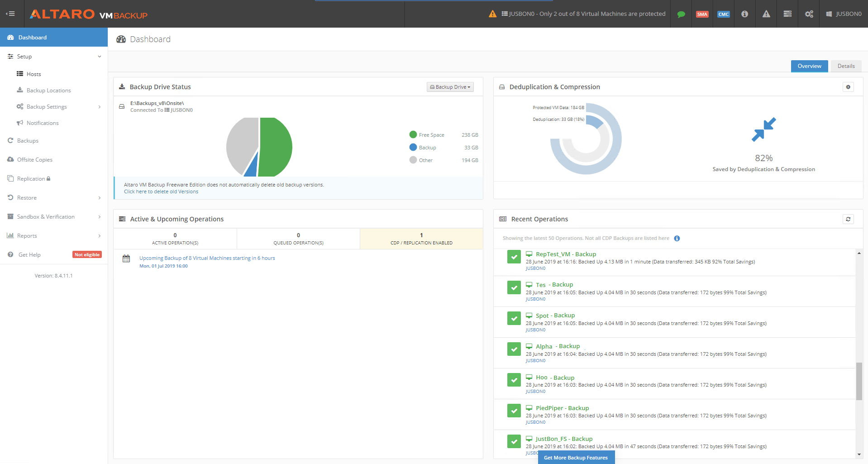
Task: Open the JustBon_FS - Backup operation
Action: 564,439
